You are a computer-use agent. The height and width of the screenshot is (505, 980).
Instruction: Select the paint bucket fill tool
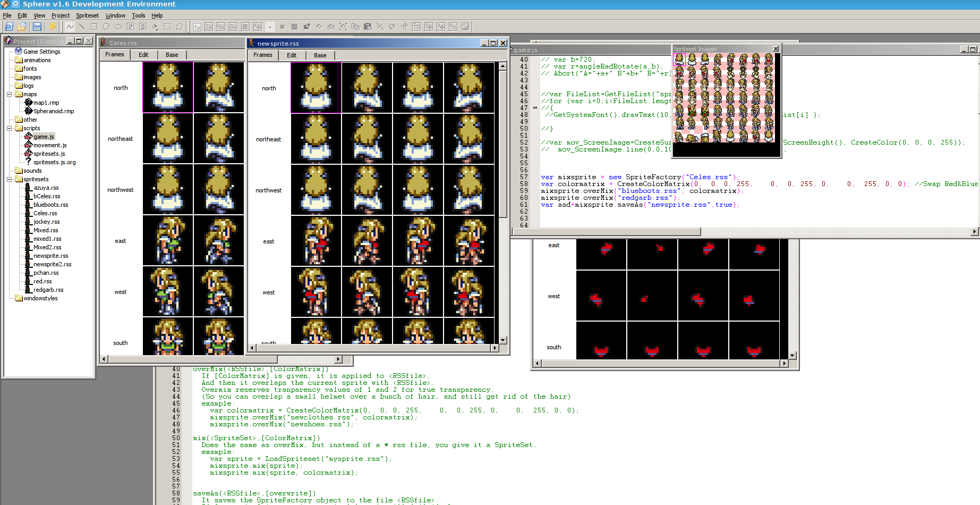[155, 27]
